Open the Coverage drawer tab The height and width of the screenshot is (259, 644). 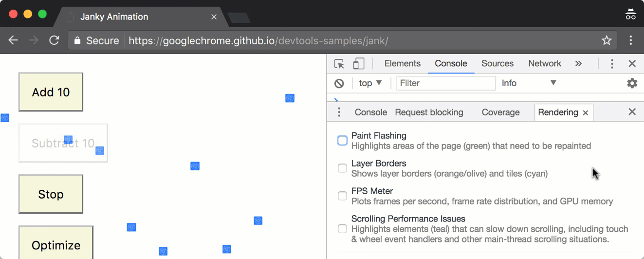[x=500, y=112]
